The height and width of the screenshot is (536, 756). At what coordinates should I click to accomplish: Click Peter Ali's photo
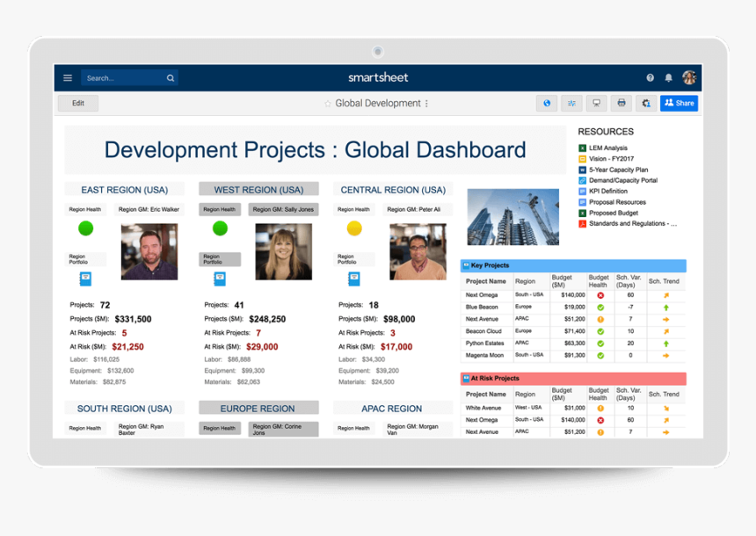point(418,251)
